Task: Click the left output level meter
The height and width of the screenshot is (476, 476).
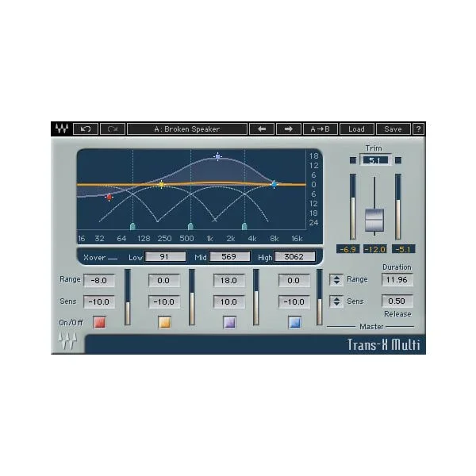Action: (352, 207)
